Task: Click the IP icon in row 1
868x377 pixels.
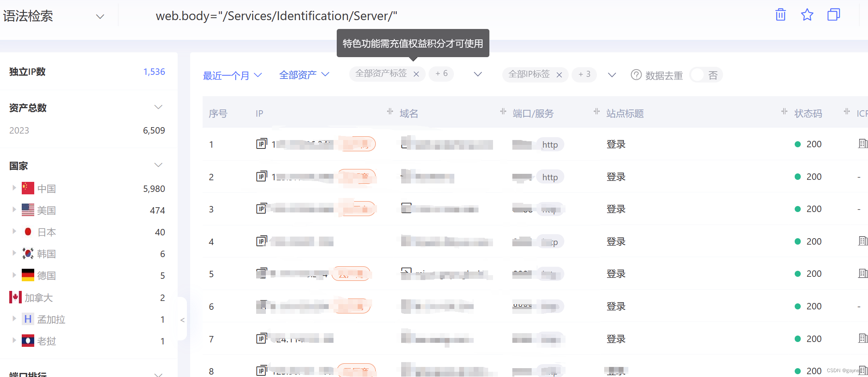Action: [x=261, y=144]
